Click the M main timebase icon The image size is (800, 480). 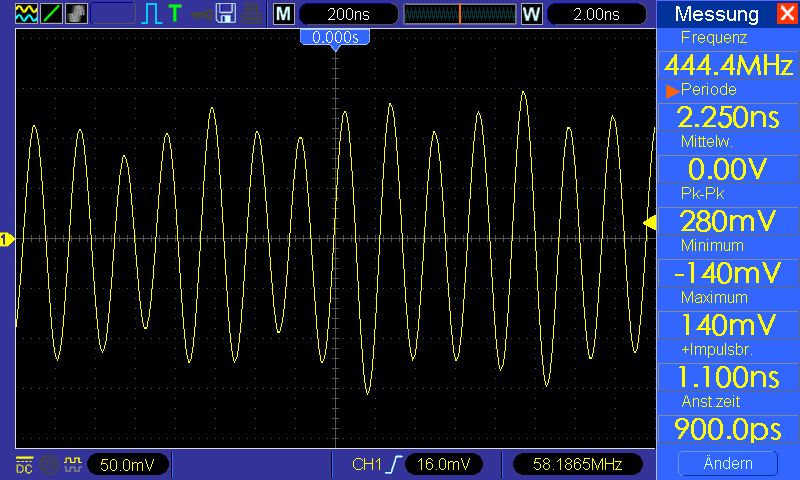click(284, 14)
